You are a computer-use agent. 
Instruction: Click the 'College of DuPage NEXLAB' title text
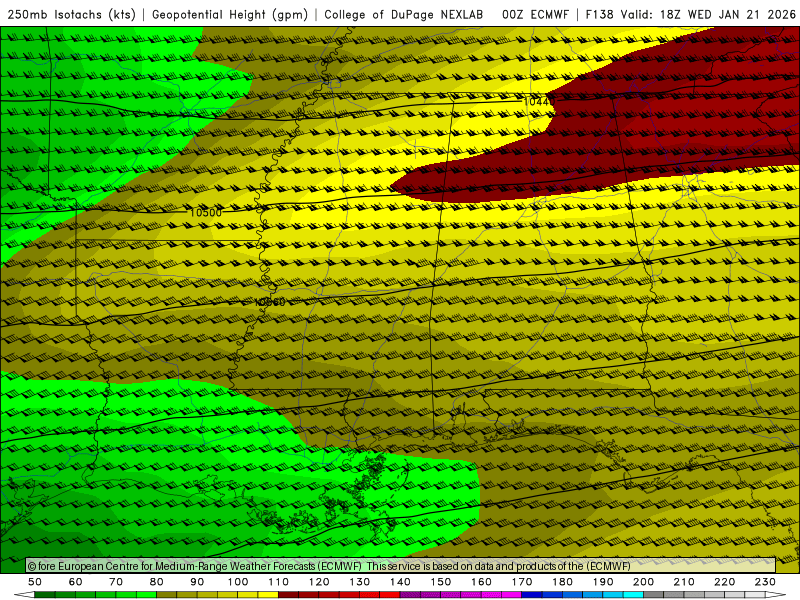[x=404, y=15]
